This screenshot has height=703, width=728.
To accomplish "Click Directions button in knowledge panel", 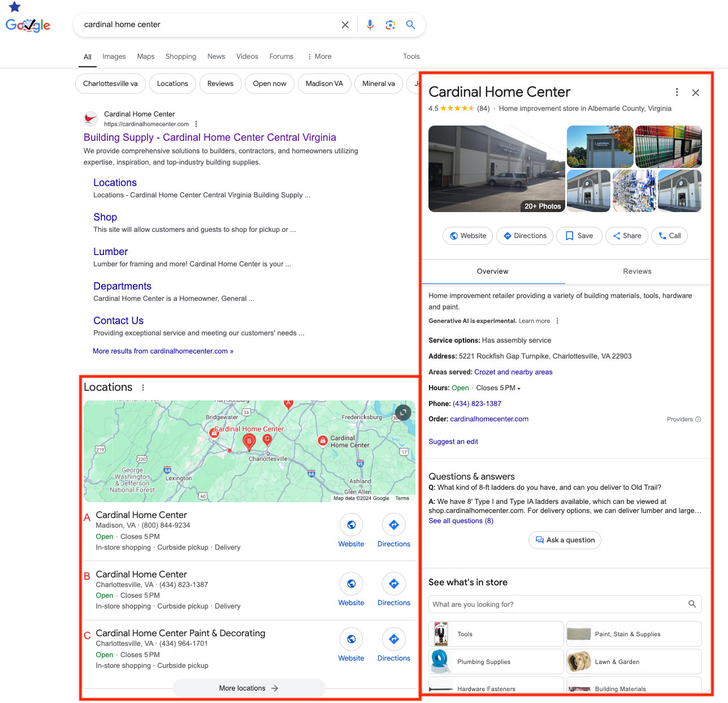I will point(525,236).
